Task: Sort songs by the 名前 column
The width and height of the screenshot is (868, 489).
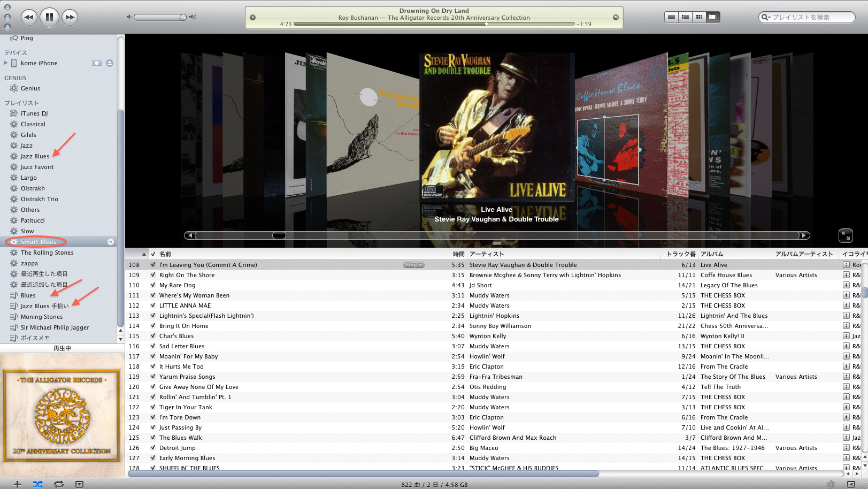Action: [x=165, y=254]
